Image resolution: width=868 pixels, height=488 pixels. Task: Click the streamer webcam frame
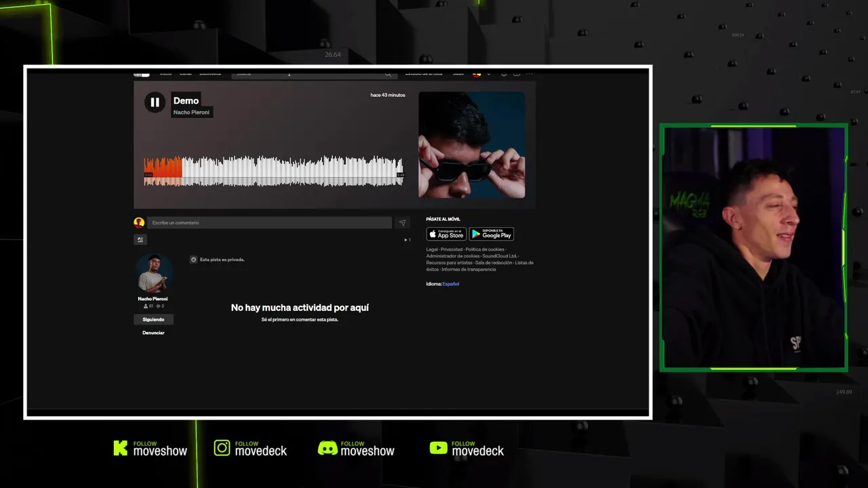pyautogui.click(x=753, y=247)
